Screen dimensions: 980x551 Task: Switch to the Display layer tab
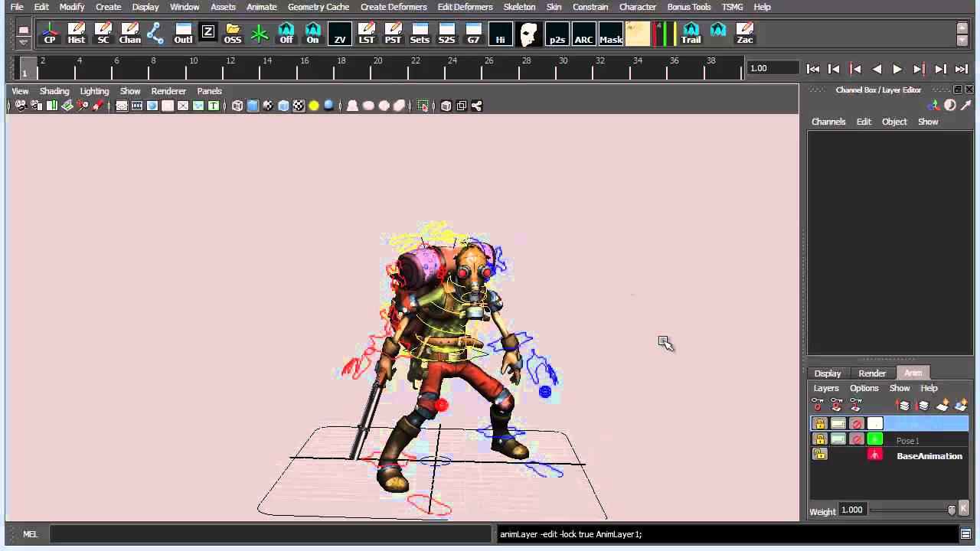(828, 373)
